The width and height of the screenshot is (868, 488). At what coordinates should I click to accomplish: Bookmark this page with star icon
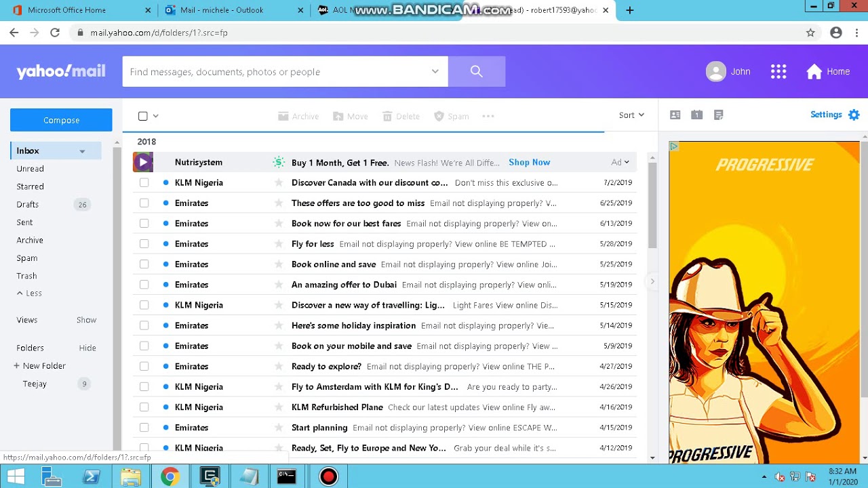(810, 33)
